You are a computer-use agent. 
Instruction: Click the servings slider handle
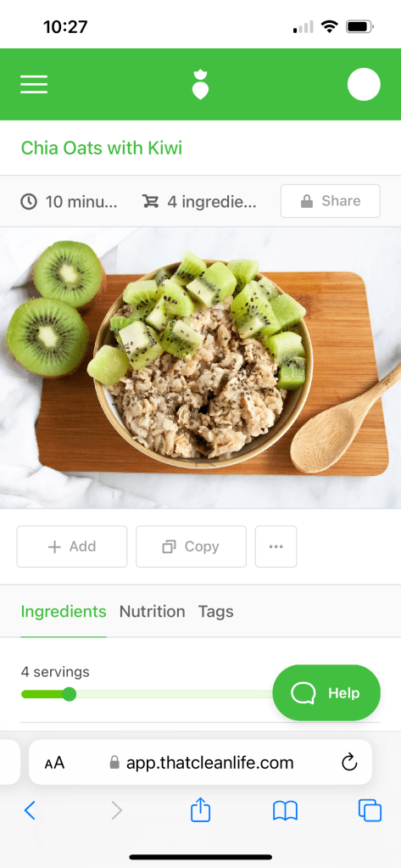(70, 694)
